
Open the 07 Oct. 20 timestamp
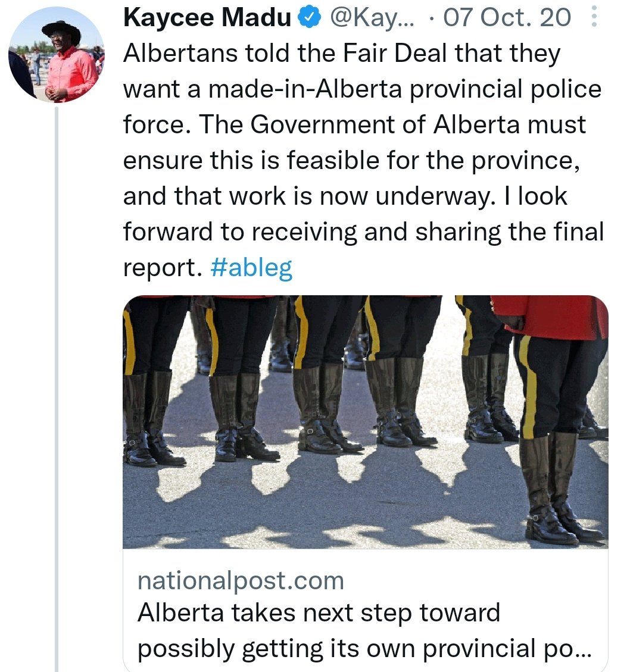click(x=507, y=18)
